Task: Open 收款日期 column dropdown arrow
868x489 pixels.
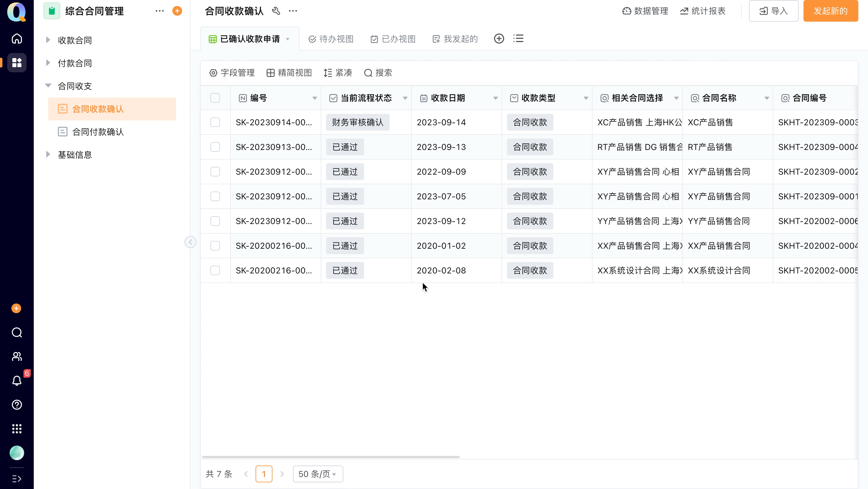Action: coord(496,98)
